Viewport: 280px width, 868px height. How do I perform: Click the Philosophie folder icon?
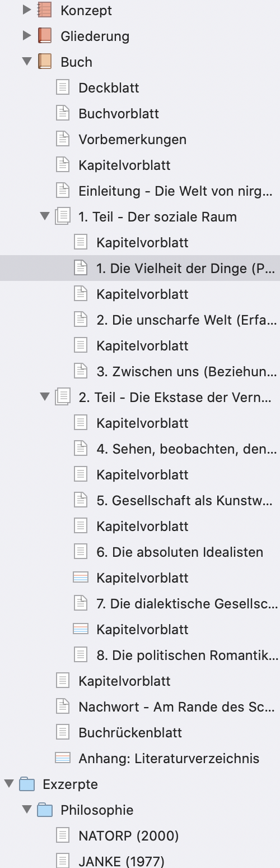45,810
